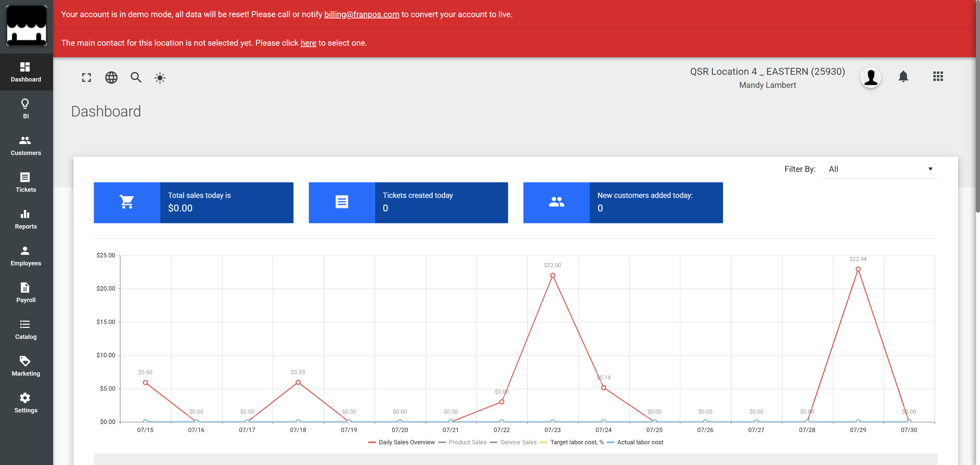The width and height of the screenshot is (980, 465).
Task: Open the notifications bell
Action: coord(903,77)
